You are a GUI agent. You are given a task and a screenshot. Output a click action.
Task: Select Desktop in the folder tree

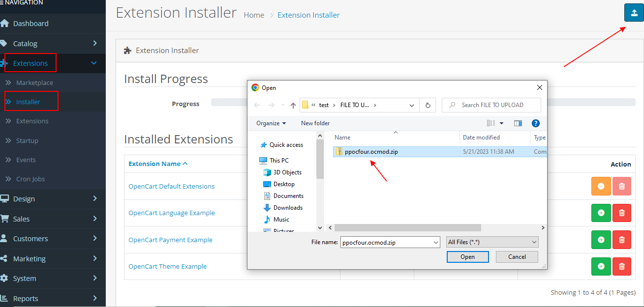click(279, 184)
